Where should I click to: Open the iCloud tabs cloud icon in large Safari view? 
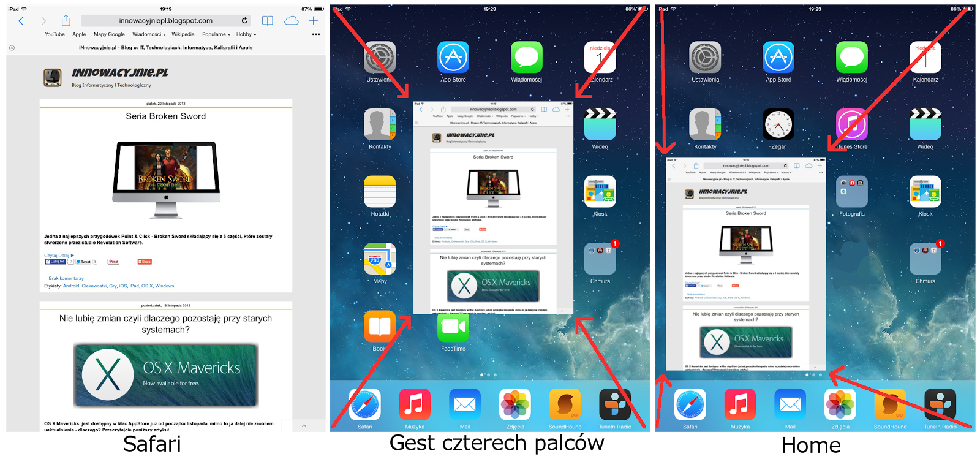click(292, 21)
